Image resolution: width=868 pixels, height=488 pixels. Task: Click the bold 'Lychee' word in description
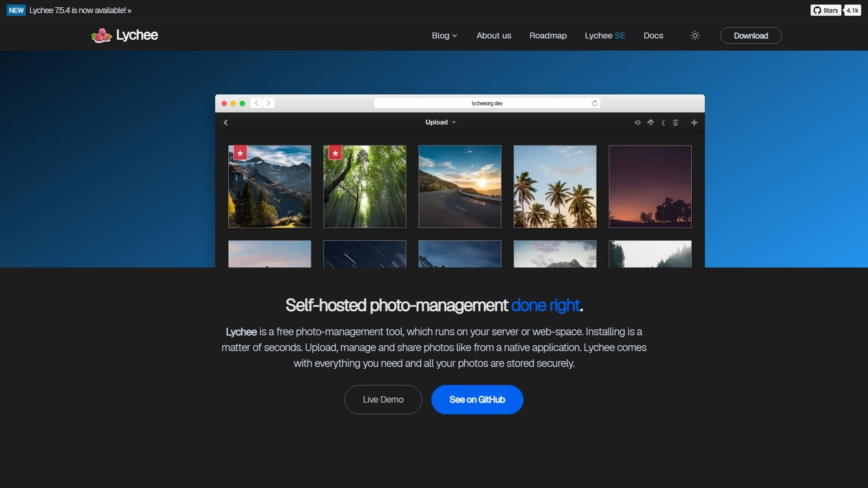point(241,332)
